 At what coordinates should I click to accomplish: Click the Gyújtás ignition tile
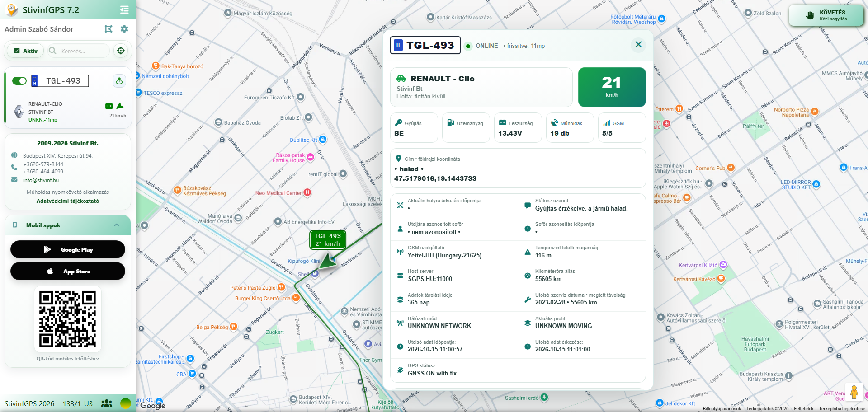pos(414,128)
